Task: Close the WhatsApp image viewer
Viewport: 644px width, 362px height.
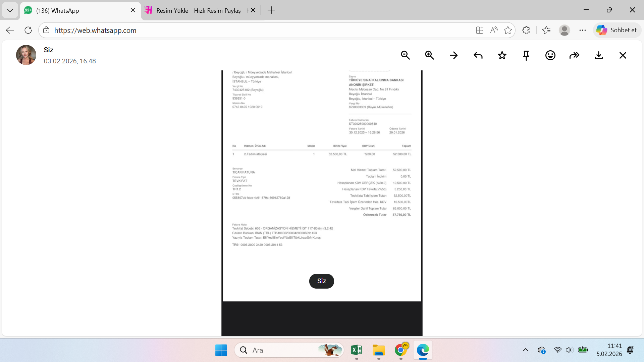Action: click(623, 55)
